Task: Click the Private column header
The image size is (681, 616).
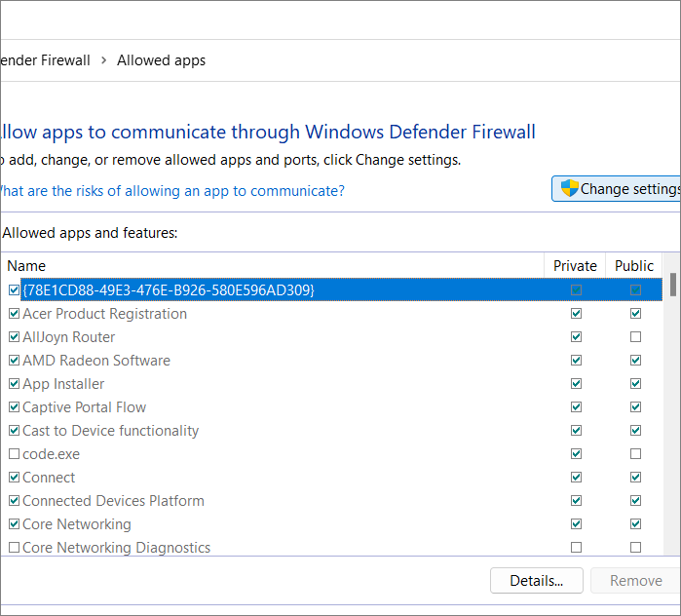Action: click(x=575, y=266)
